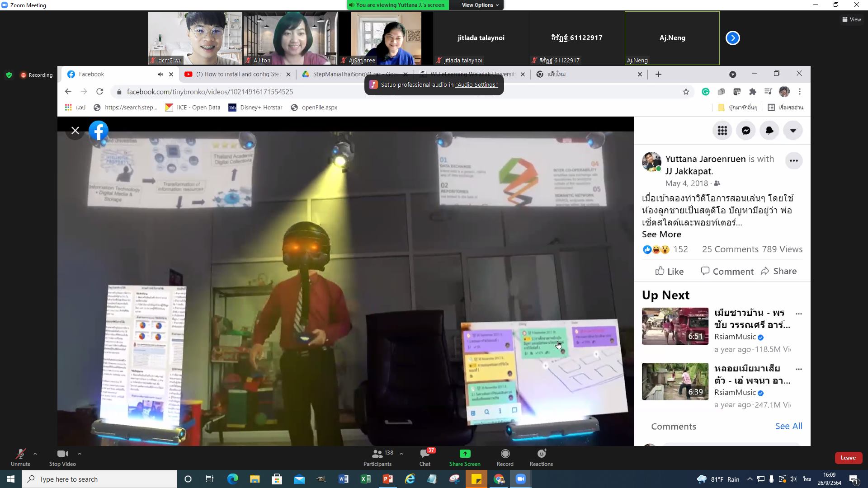The image size is (868, 488).
Task: Open the เรื่องรออ่าน reading list
Action: (786, 108)
